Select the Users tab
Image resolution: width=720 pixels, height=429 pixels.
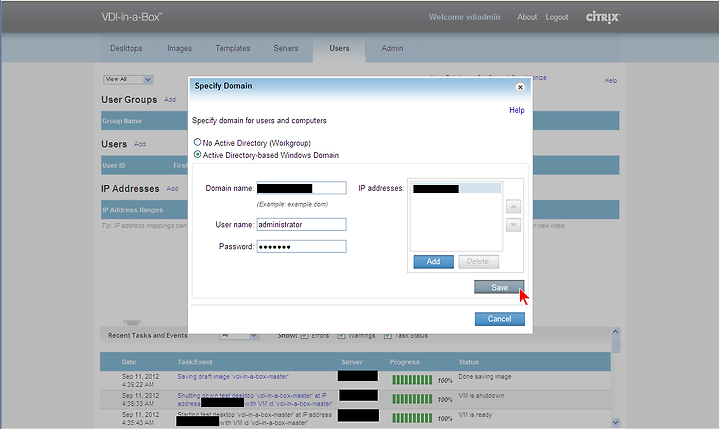(339, 48)
